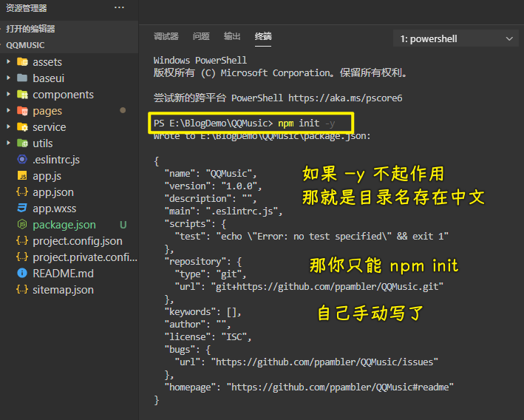
Task: Open the sitemap.json file
Action: 63,290
